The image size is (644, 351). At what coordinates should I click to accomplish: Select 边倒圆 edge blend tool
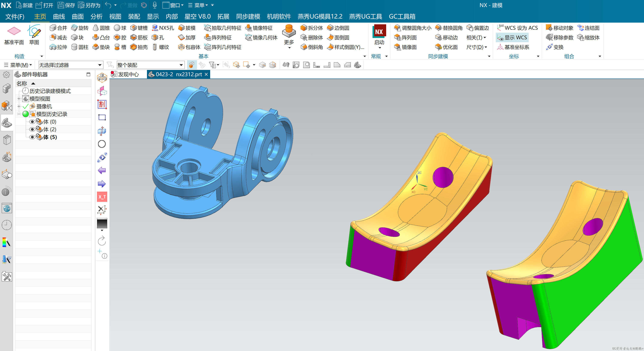click(x=338, y=28)
